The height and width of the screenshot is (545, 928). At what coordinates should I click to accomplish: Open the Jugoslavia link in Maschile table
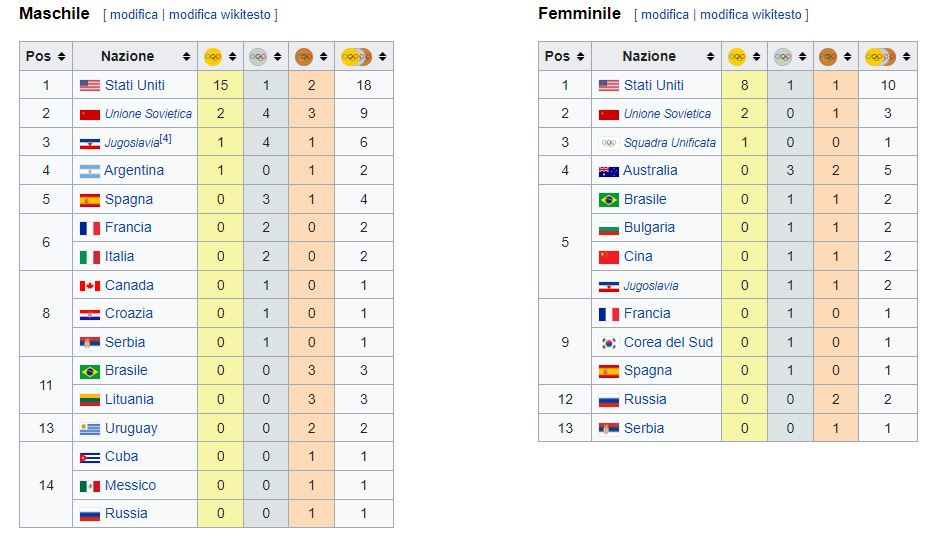coord(132,144)
